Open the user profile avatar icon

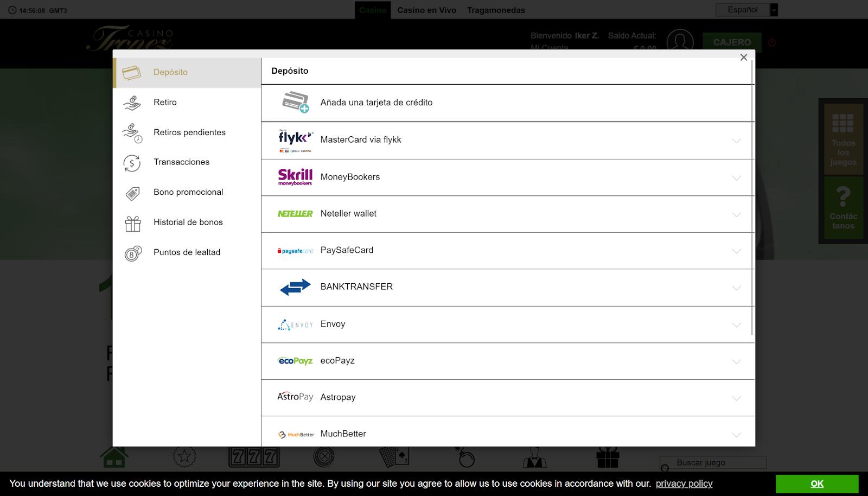[x=680, y=42]
